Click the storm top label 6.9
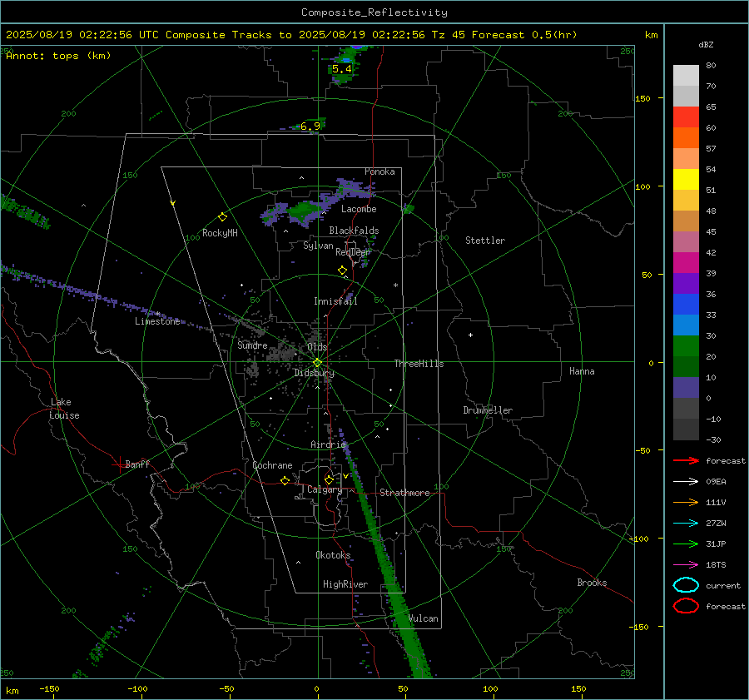Viewport: 749px width, 700px height. coord(310,127)
